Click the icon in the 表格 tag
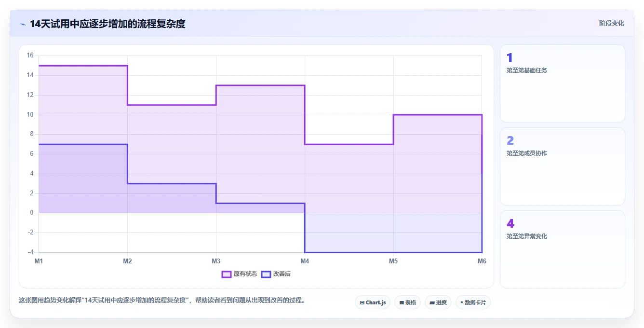The width and height of the screenshot is (644, 328). (x=402, y=303)
